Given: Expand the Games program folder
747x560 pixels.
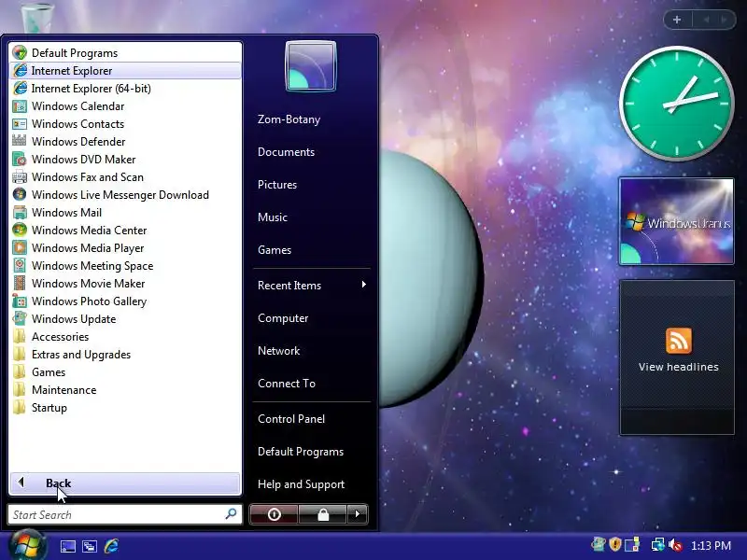Looking at the screenshot, I should coord(125,371).
